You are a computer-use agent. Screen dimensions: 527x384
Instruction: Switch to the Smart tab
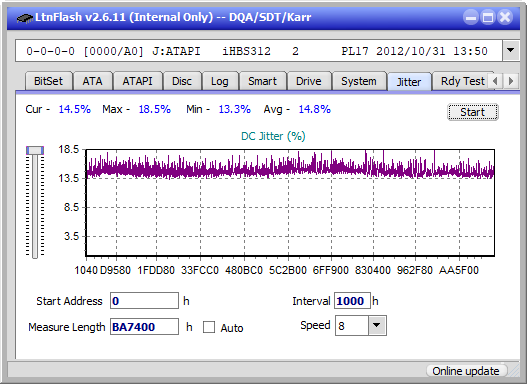coord(262,81)
